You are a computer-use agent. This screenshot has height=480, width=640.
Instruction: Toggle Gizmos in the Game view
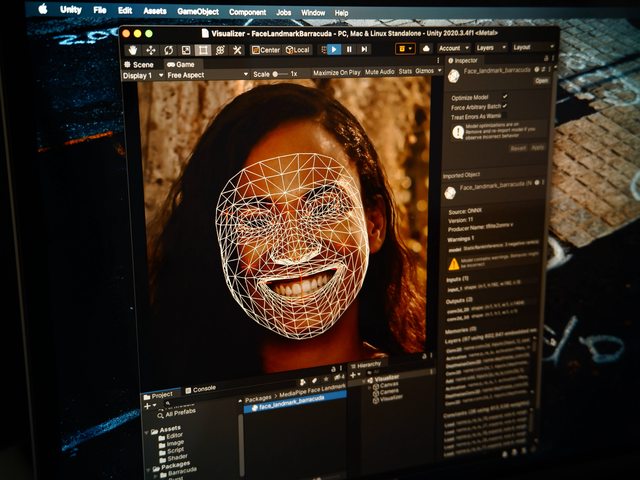tap(424, 71)
